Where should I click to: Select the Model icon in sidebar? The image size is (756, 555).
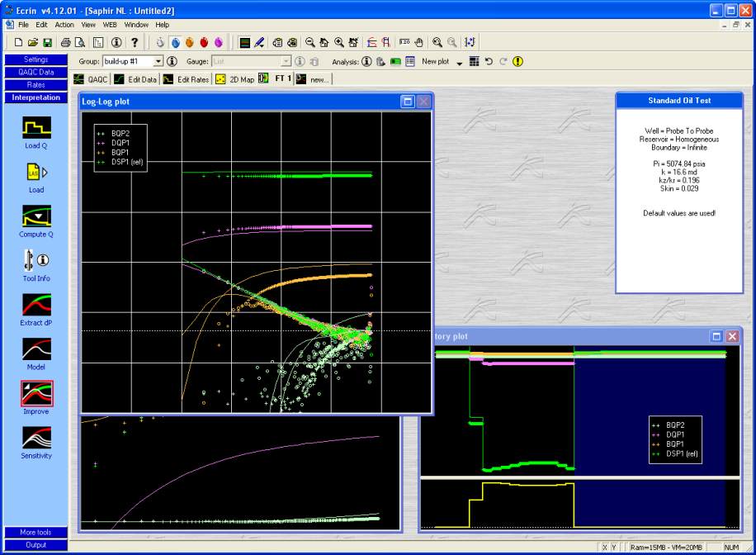click(36, 349)
